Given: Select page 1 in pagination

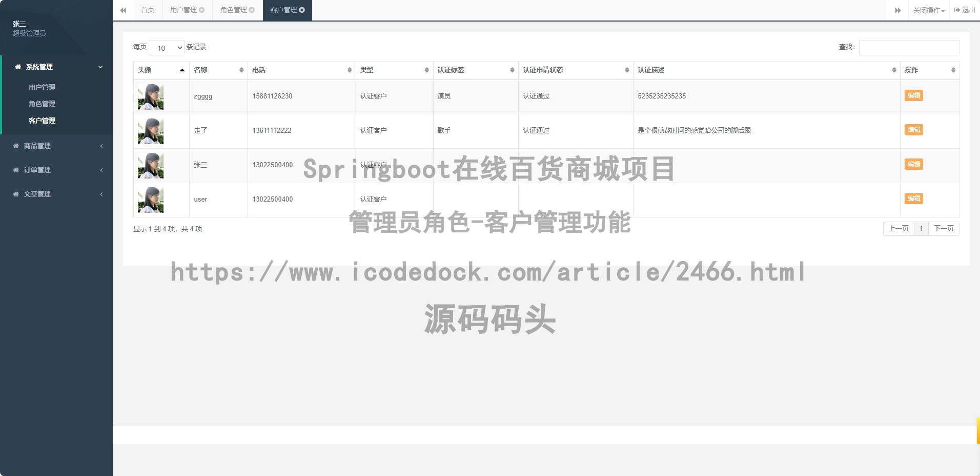Looking at the screenshot, I should (x=921, y=229).
